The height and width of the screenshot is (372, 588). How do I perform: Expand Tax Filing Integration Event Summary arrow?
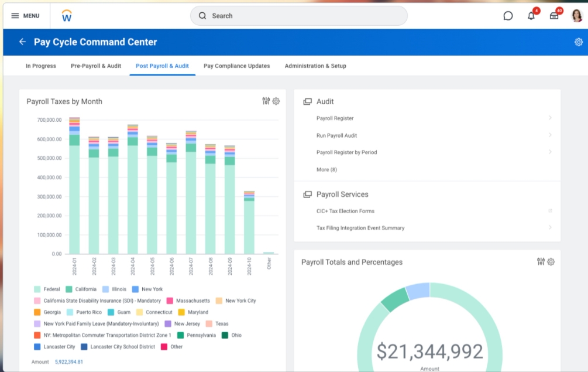550,228
